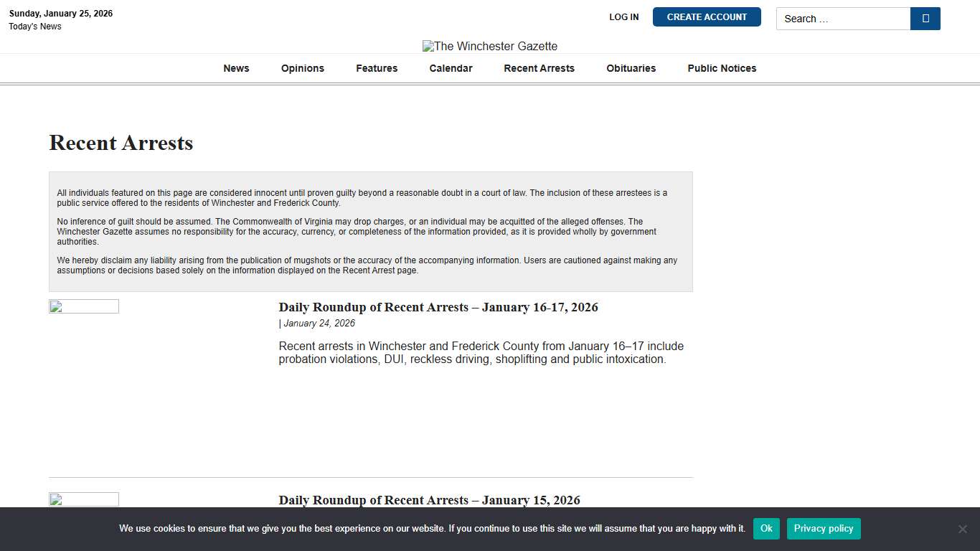The width and height of the screenshot is (980, 551).
Task: Click into the Search input field
Action: click(843, 19)
